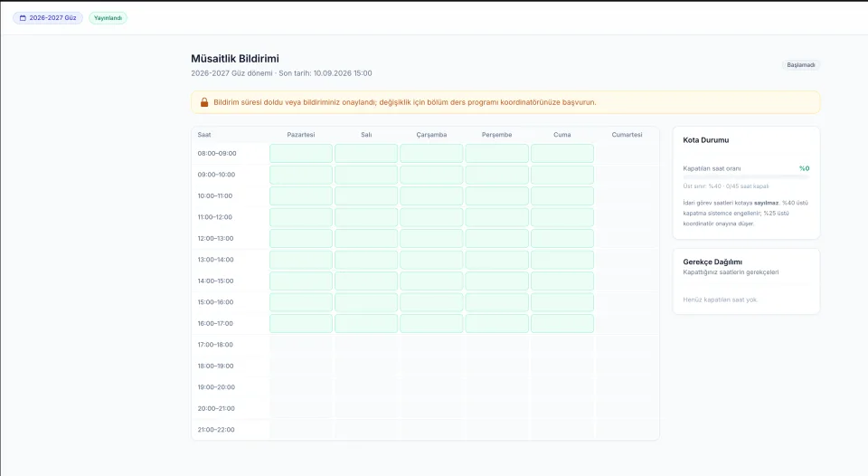Toggle Salı 12:00–13:00 availability cell
The image size is (868, 476).
tap(366, 238)
